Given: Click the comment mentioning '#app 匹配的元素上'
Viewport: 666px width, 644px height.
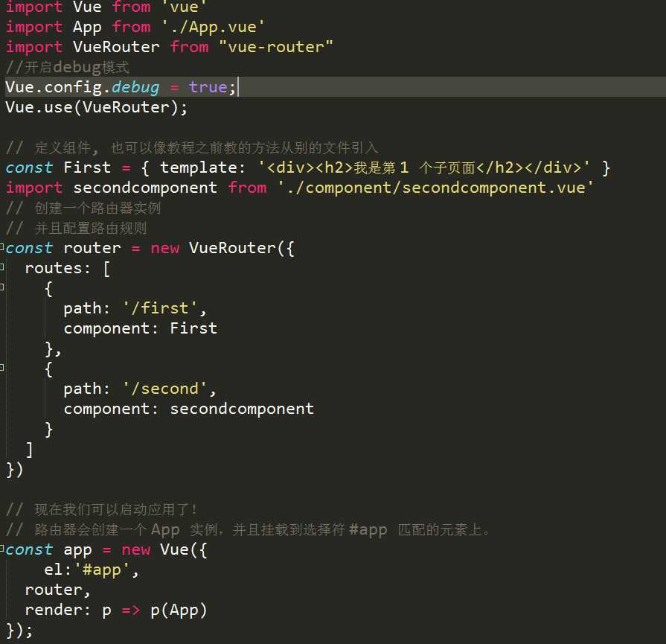Looking at the screenshot, I should coord(248,529).
